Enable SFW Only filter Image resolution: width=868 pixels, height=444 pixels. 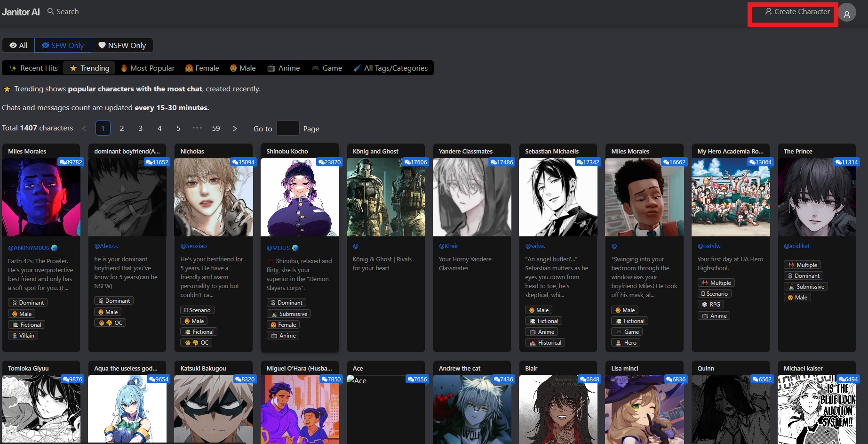[x=63, y=45]
